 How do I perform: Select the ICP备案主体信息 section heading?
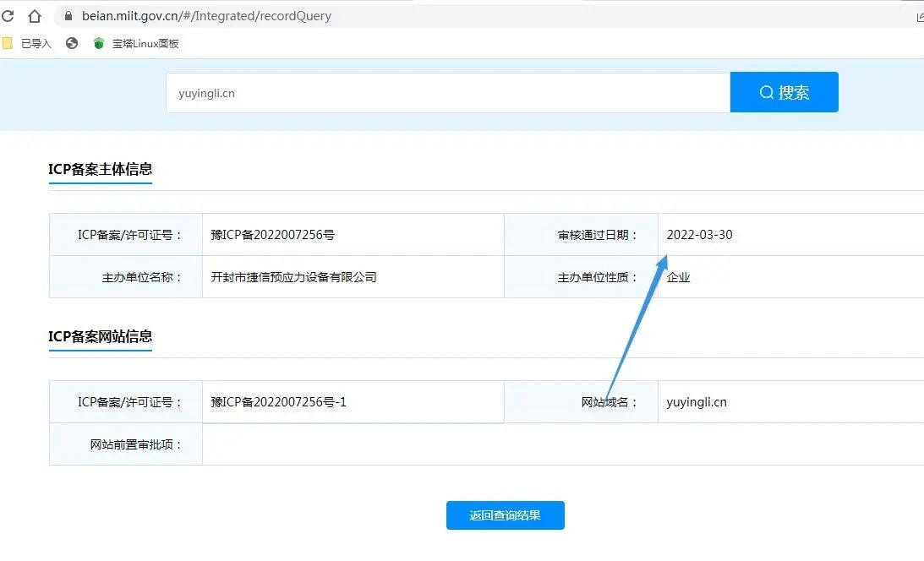pyautogui.click(x=101, y=169)
